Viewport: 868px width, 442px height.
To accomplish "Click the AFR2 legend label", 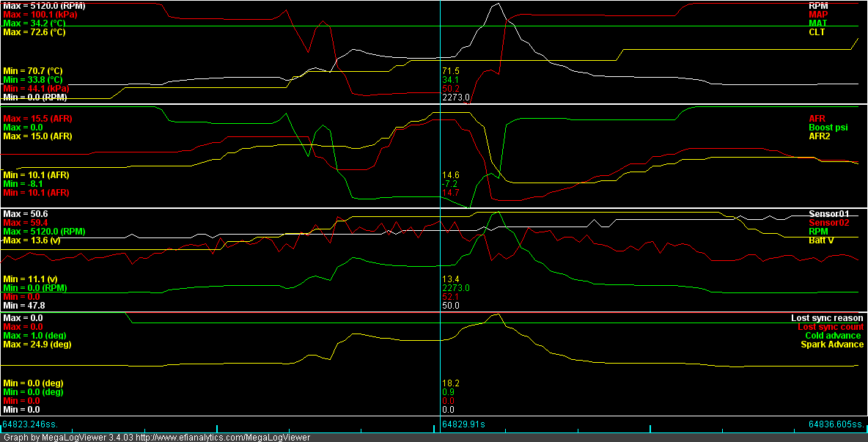I will (820, 136).
